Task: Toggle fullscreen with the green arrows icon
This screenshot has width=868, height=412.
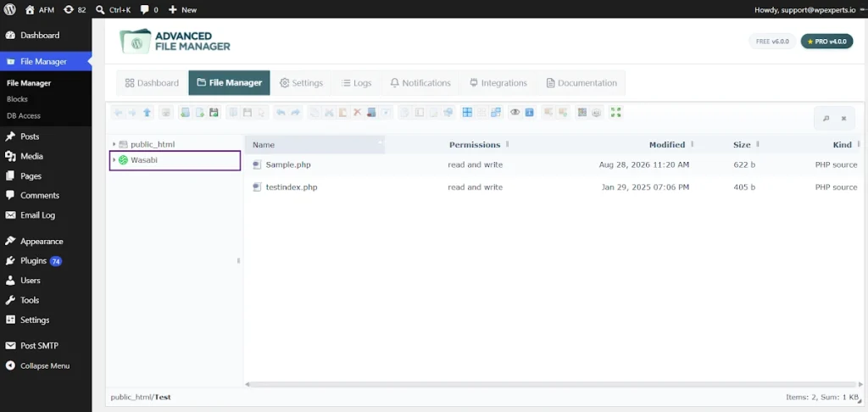Action: click(615, 113)
